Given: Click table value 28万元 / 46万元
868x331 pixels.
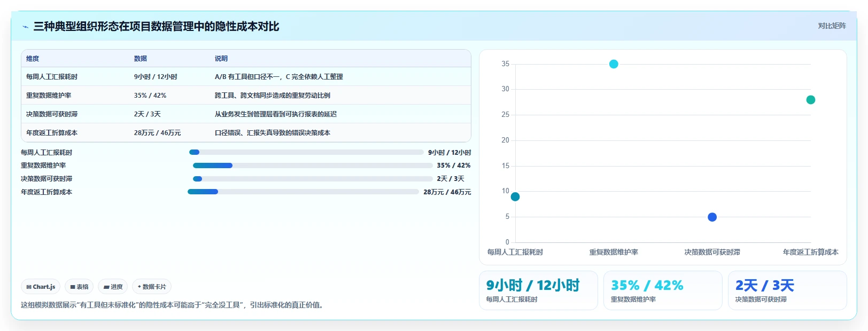Looking at the screenshot, I should tap(157, 133).
